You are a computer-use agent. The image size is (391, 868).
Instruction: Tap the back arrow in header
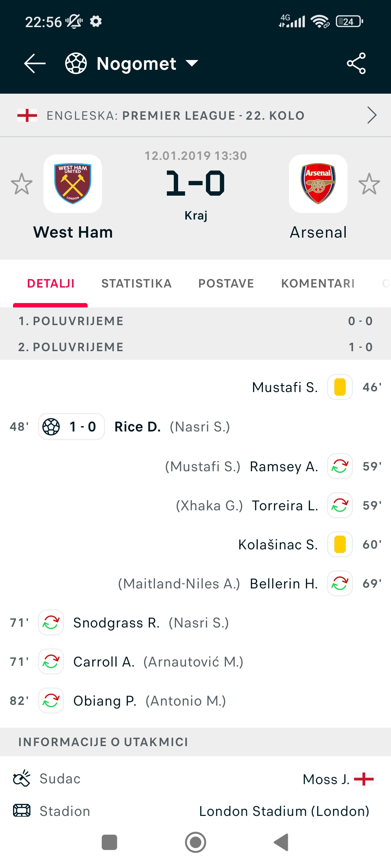pos(35,63)
